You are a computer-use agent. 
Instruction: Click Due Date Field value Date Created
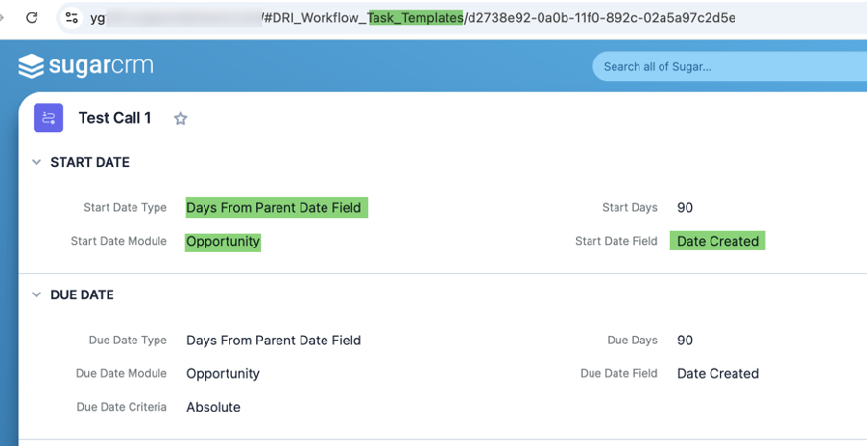pyautogui.click(x=717, y=373)
